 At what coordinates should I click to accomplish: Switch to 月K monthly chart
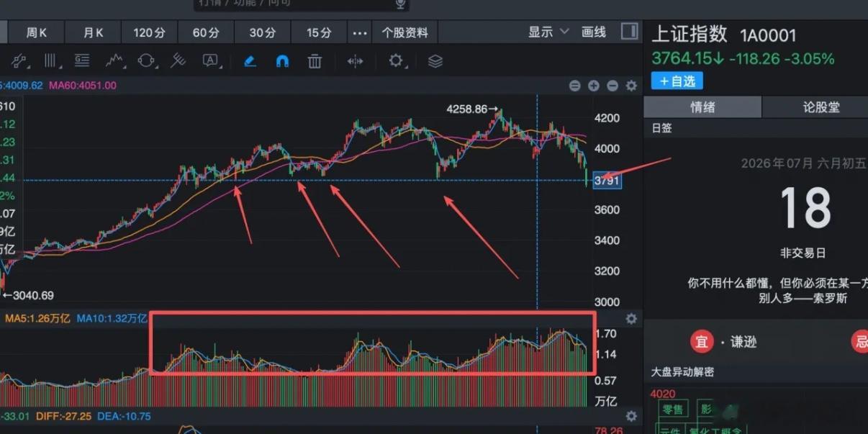pyautogui.click(x=94, y=32)
